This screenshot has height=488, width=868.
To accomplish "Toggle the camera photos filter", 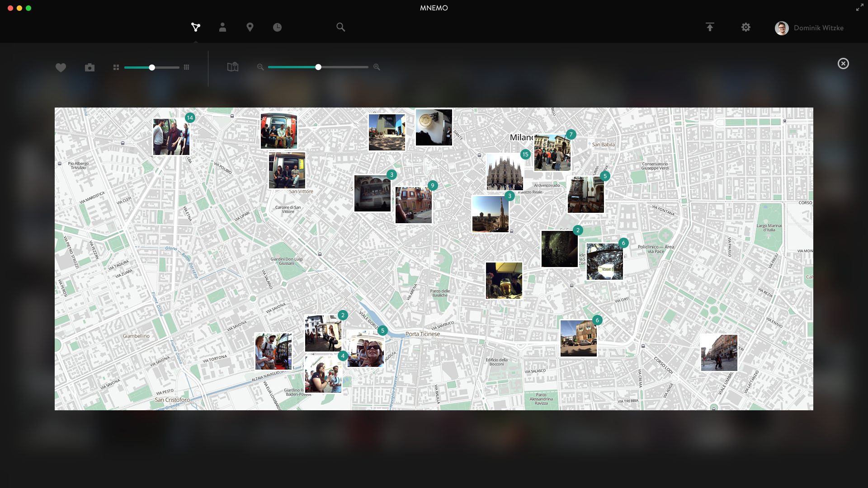I will click(x=90, y=67).
